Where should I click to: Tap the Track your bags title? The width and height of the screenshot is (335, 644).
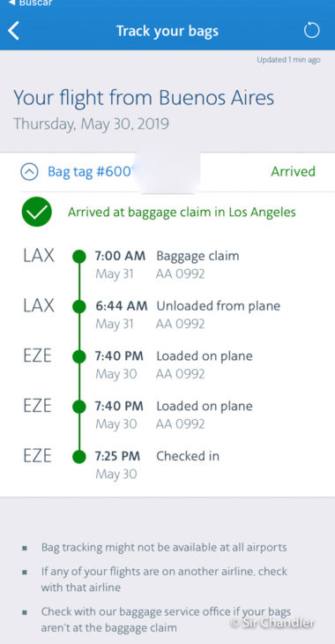[x=167, y=31]
